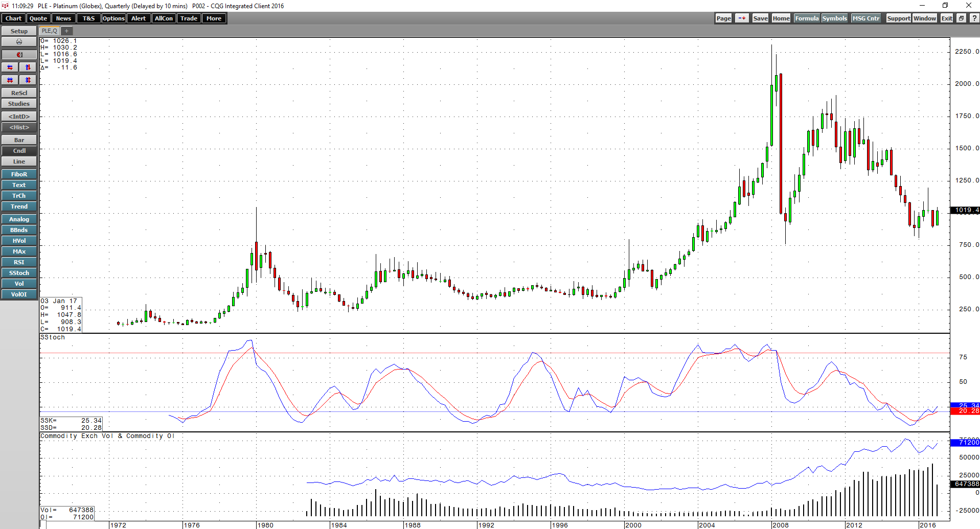Open the Alert menu

click(139, 18)
